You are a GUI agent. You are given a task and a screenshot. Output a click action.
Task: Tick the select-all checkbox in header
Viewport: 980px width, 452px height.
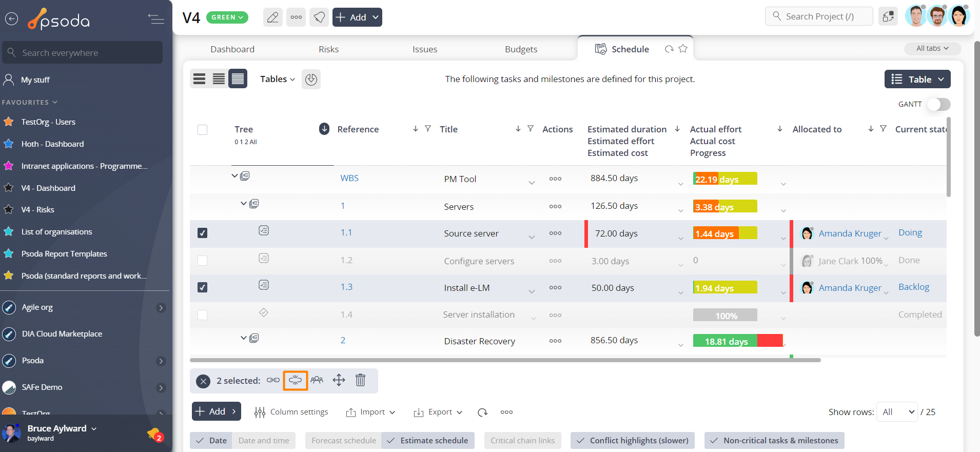203,130
